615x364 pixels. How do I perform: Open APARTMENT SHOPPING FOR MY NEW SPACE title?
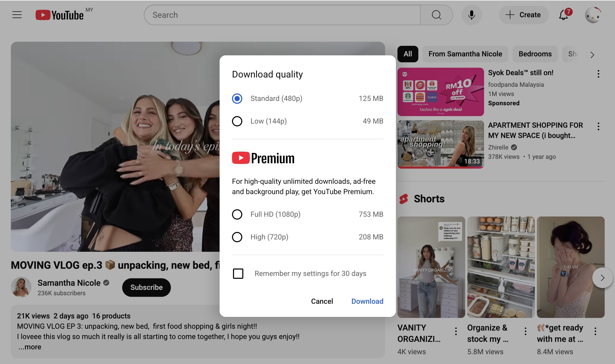pyautogui.click(x=535, y=130)
